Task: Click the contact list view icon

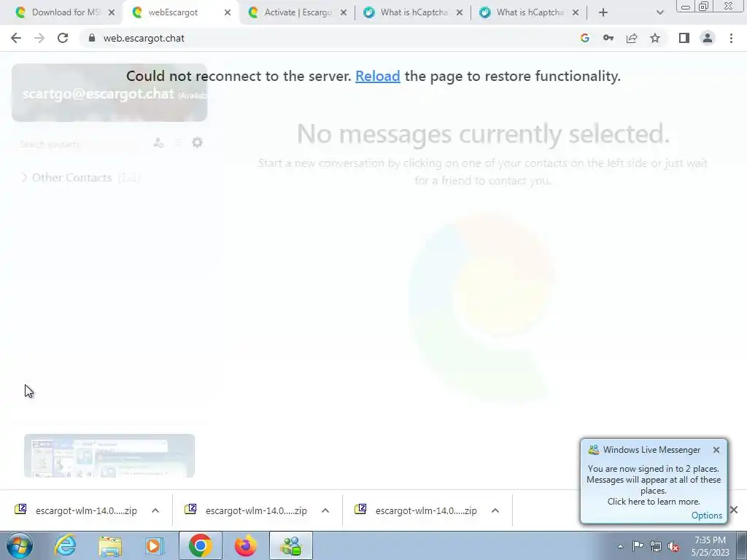Action: coord(178,142)
